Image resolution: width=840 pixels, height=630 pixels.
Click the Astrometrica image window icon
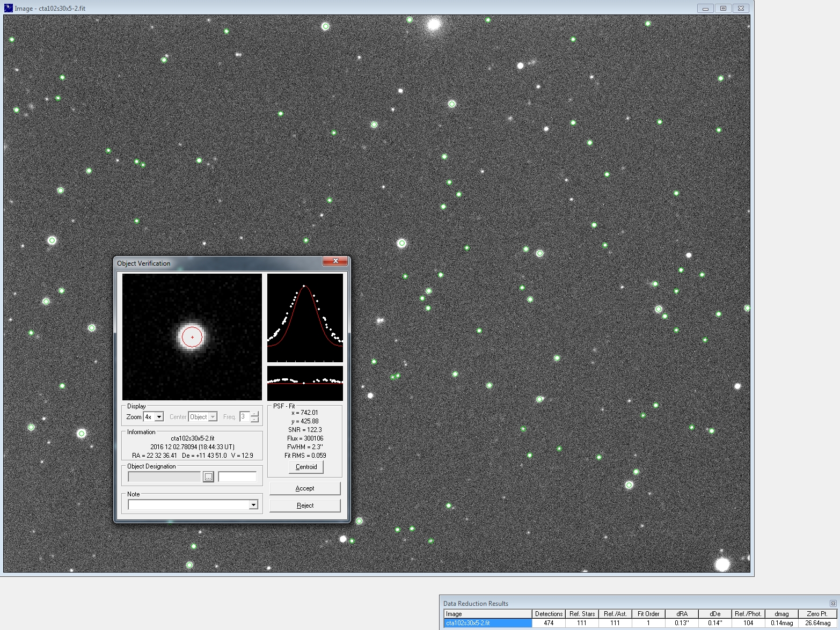pyautogui.click(x=8, y=8)
